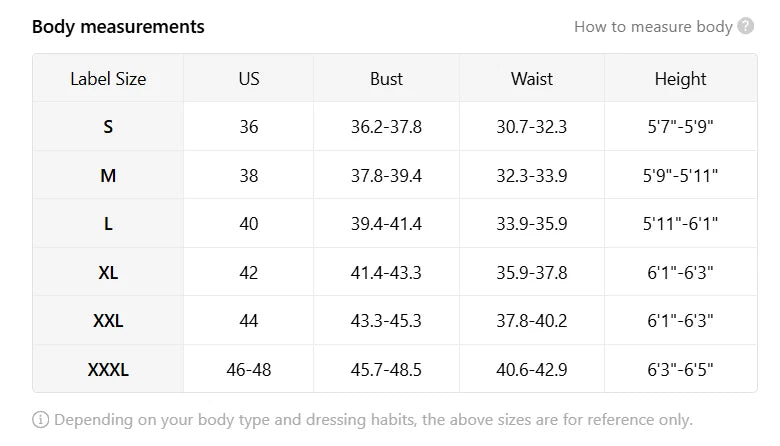Screen dimensions: 780x446
Task: Click the question mark help icon
Action: click(x=745, y=26)
